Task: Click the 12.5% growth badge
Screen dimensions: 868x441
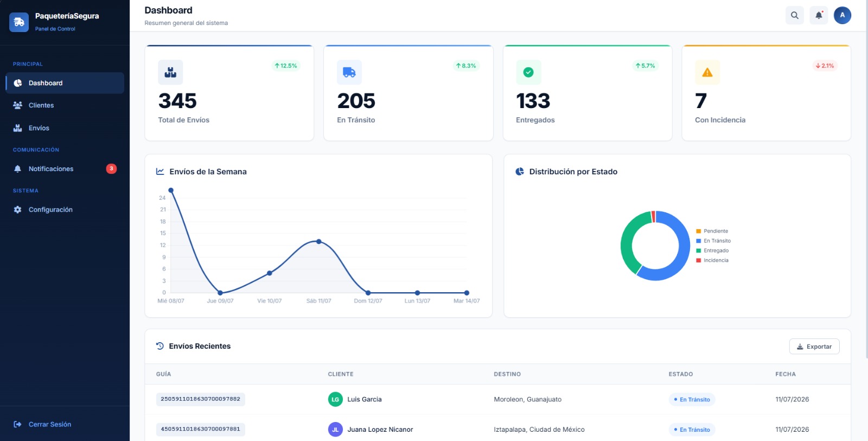Action: click(286, 66)
